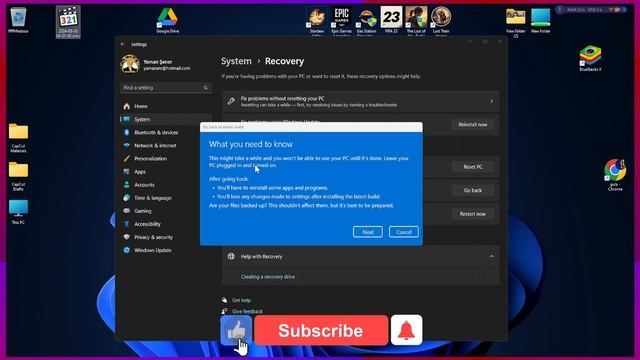The width and height of the screenshot is (640, 360).
Task: Click the Go back button in Recovery
Action: pos(473,190)
